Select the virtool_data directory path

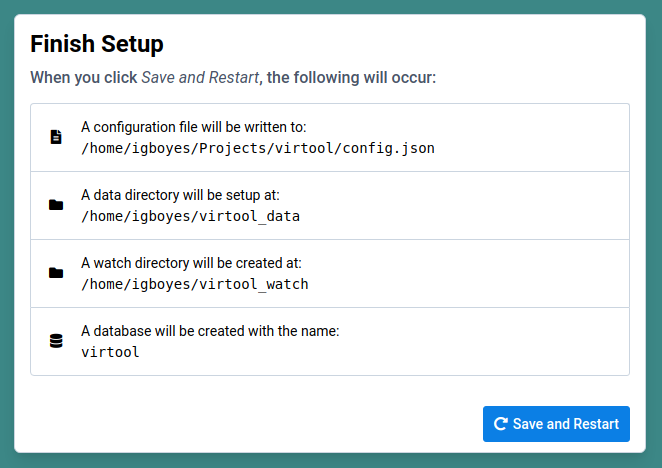click(190, 216)
